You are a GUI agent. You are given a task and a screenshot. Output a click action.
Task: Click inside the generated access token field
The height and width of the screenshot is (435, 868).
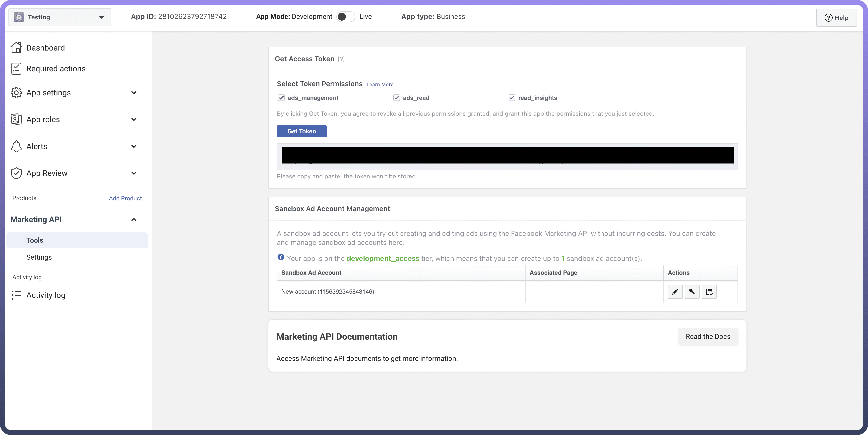[x=507, y=157]
